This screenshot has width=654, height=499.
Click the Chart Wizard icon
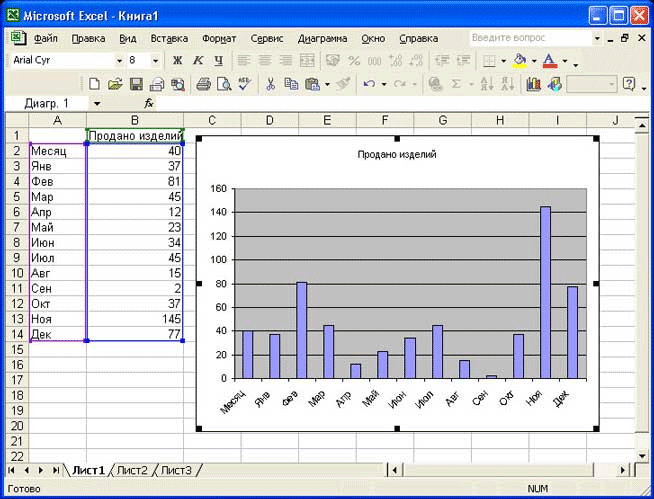533,85
